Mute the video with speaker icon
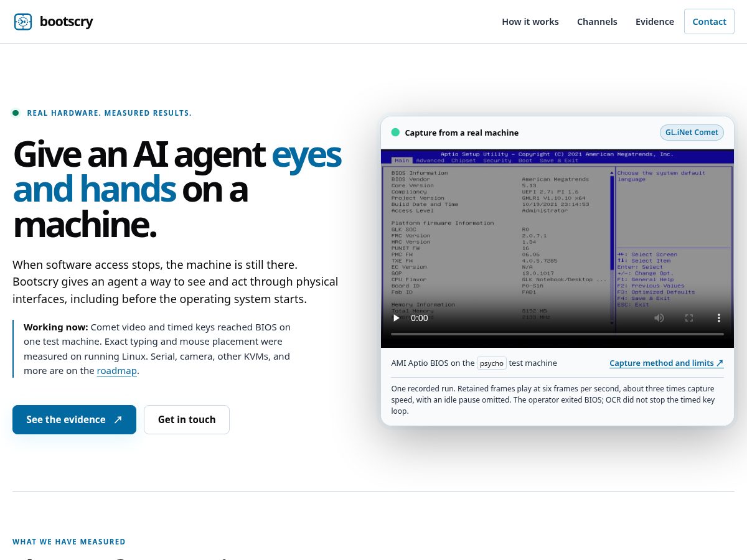Screen dimensions: 747x560 659,318
